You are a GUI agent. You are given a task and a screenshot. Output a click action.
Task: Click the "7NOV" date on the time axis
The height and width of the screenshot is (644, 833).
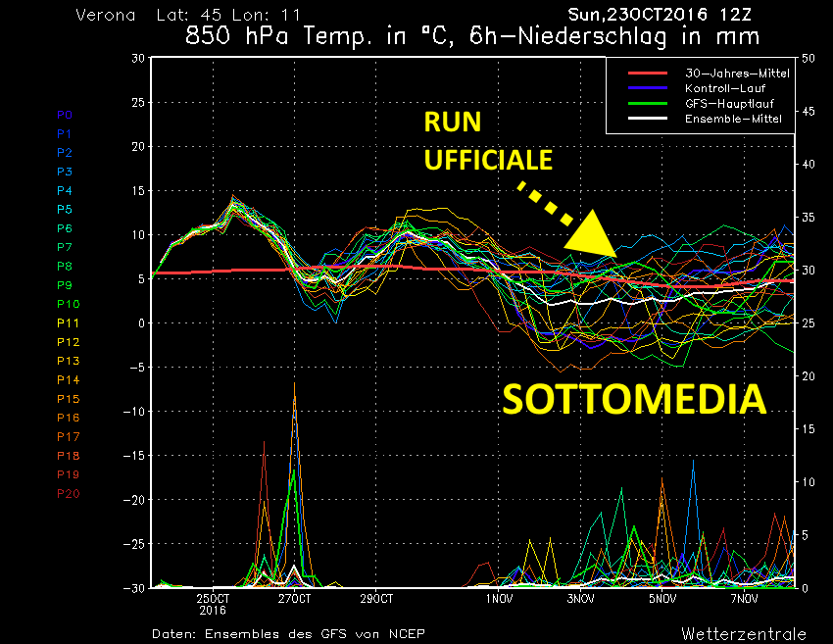pyautogui.click(x=744, y=599)
